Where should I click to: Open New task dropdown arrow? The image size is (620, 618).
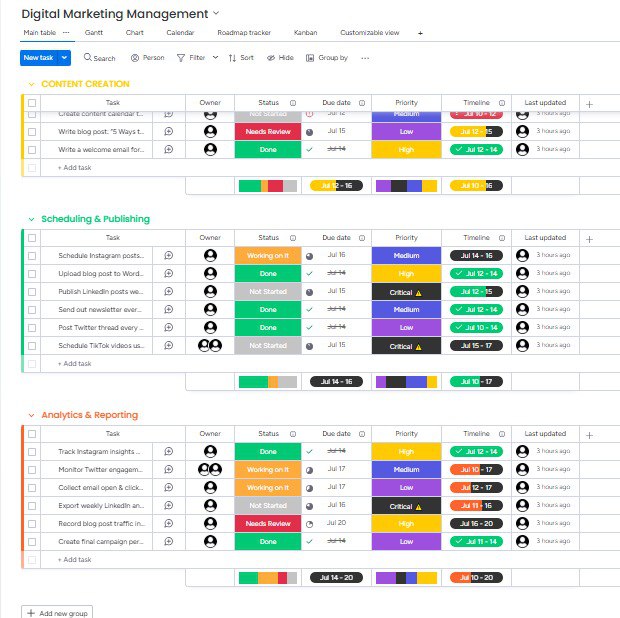64,58
